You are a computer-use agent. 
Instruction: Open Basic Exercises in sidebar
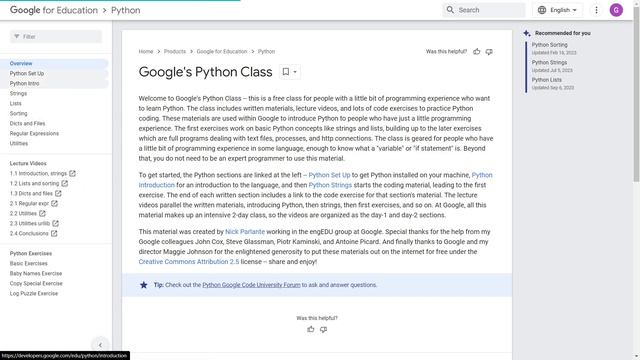coord(29,263)
